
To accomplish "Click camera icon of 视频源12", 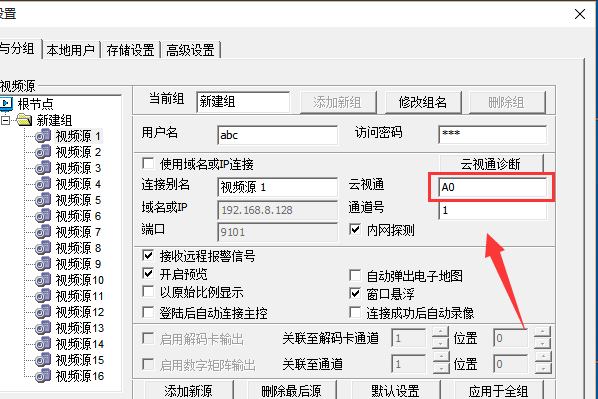I will pos(43,312).
